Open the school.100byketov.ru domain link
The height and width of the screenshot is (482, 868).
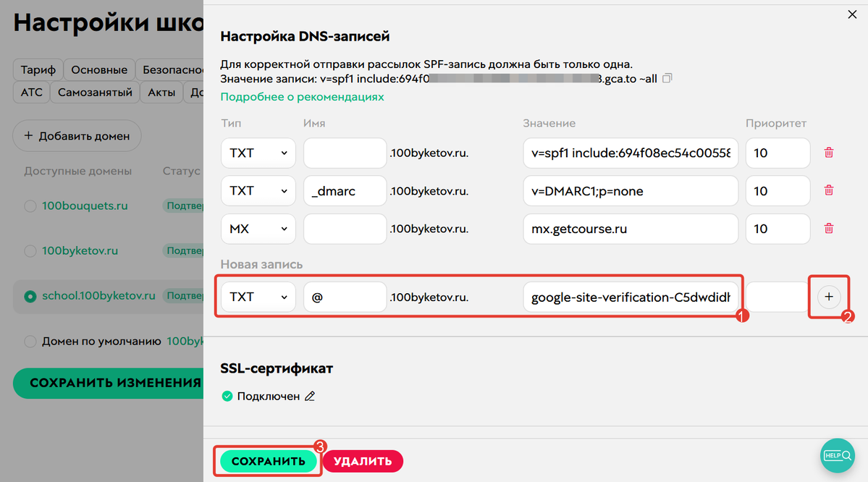(x=98, y=296)
